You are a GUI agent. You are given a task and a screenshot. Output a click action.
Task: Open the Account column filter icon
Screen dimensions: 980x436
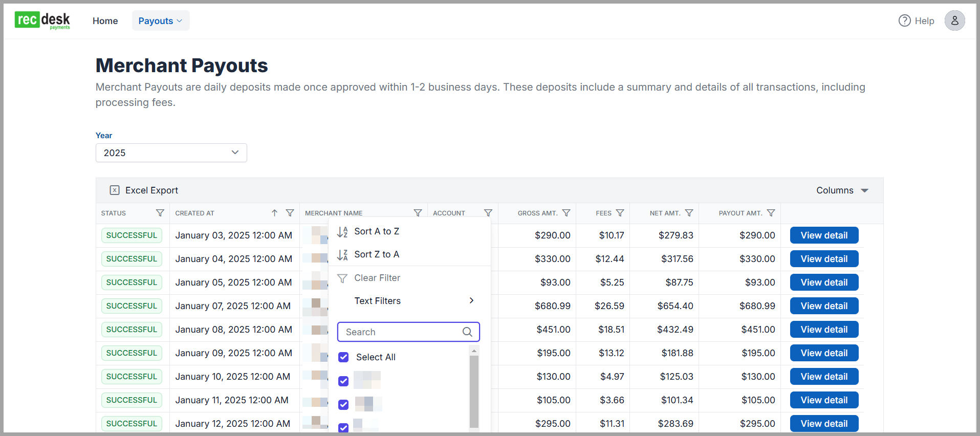coord(488,213)
